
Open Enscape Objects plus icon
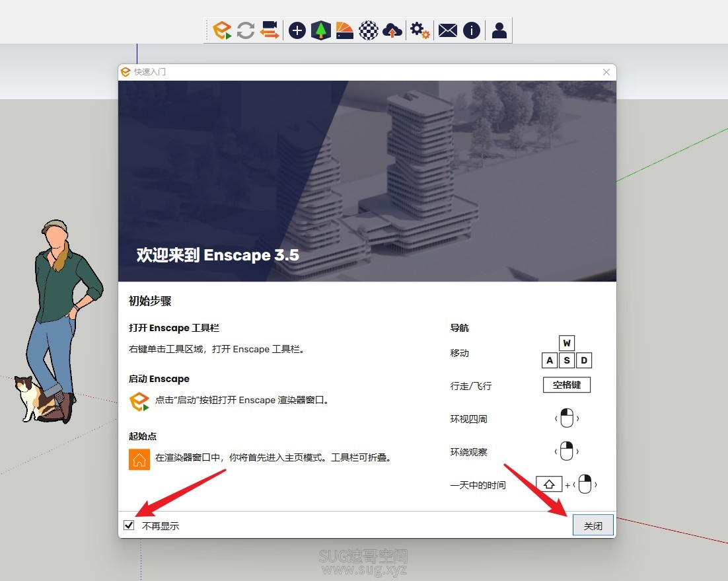[x=297, y=30]
